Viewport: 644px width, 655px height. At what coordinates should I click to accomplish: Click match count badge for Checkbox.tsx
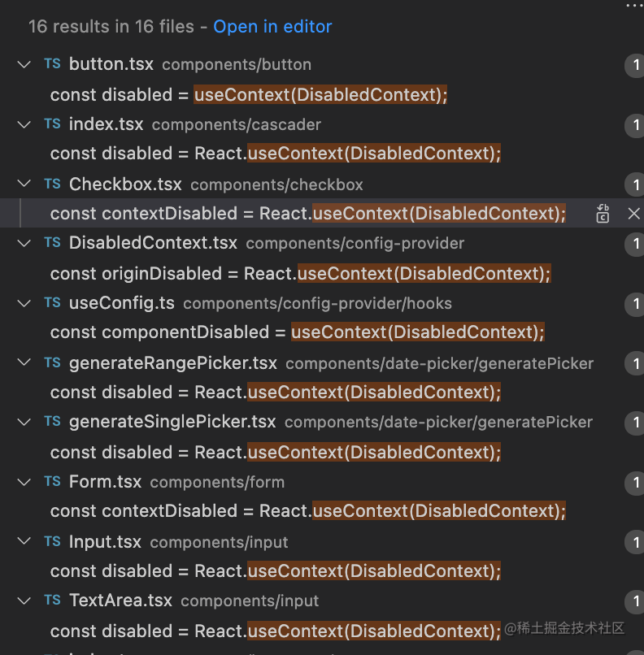[634, 184]
